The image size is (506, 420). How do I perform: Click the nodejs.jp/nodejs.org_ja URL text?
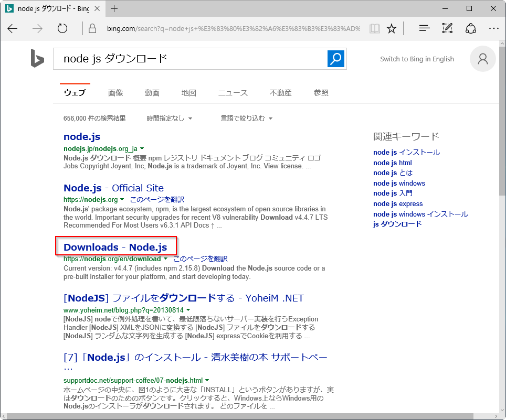[100, 148]
